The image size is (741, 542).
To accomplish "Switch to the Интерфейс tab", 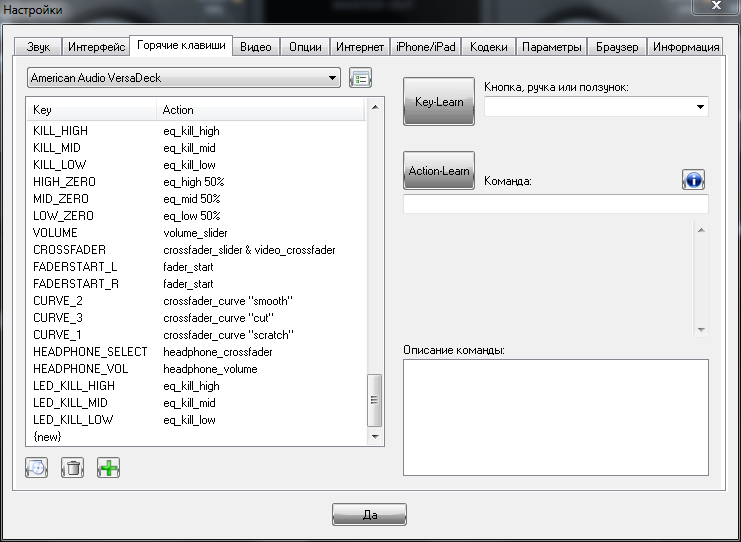I will 96,47.
